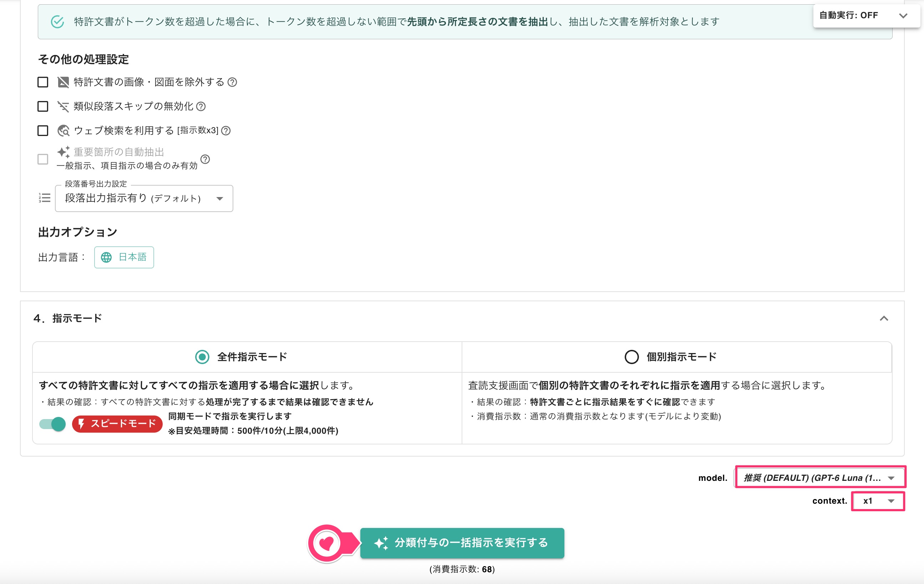This screenshot has height=584, width=924.
Task: Click the その他の処理設定 heading
Action: 83,59
